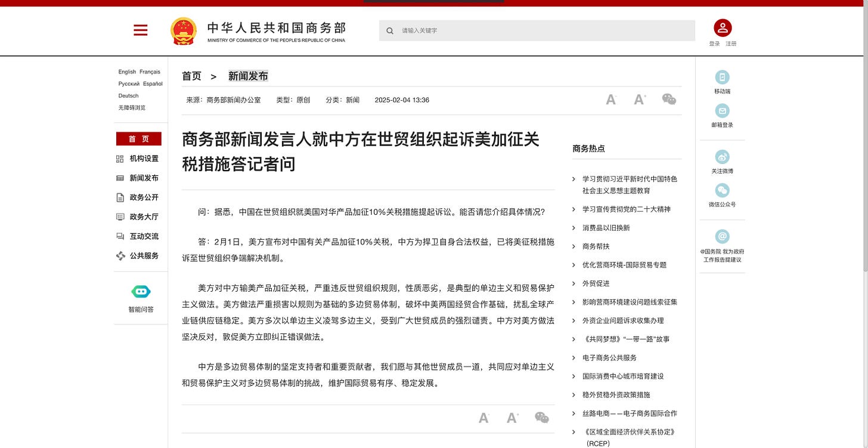Switch language to Español
Image resolution: width=868 pixels, height=448 pixels.
click(x=153, y=84)
